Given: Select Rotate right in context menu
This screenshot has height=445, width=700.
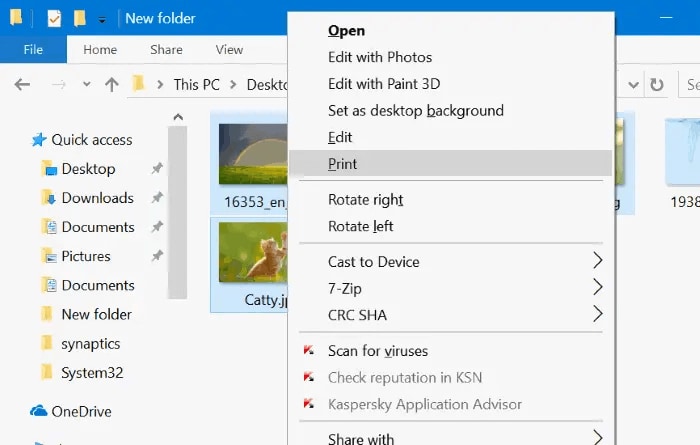Looking at the screenshot, I should tap(365, 200).
